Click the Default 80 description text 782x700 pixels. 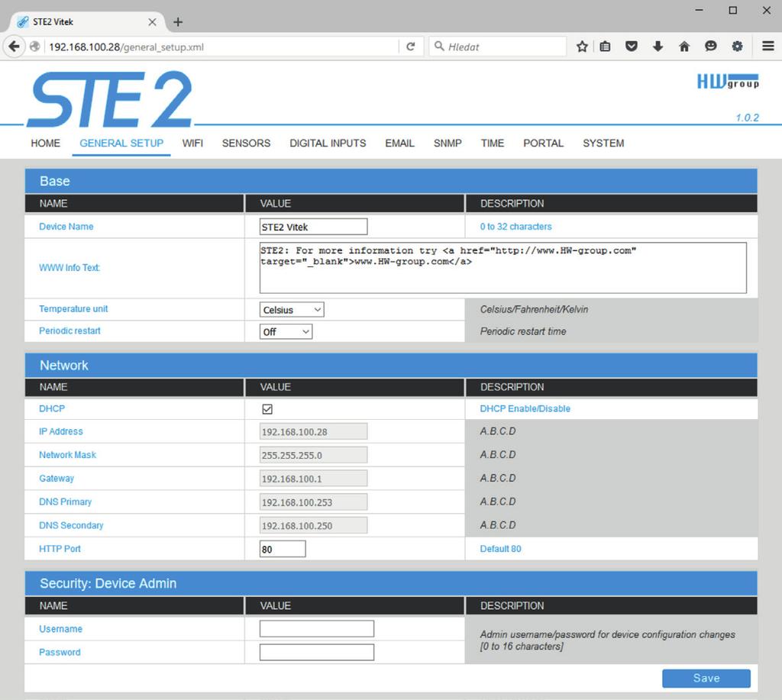pyautogui.click(x=500, y=548)
